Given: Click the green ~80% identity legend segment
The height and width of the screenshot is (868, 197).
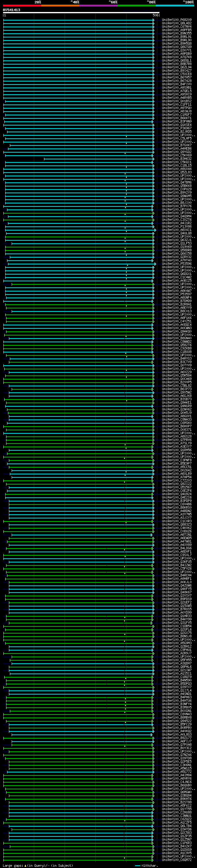Looking at the screenshot, I should coord(136,6).
